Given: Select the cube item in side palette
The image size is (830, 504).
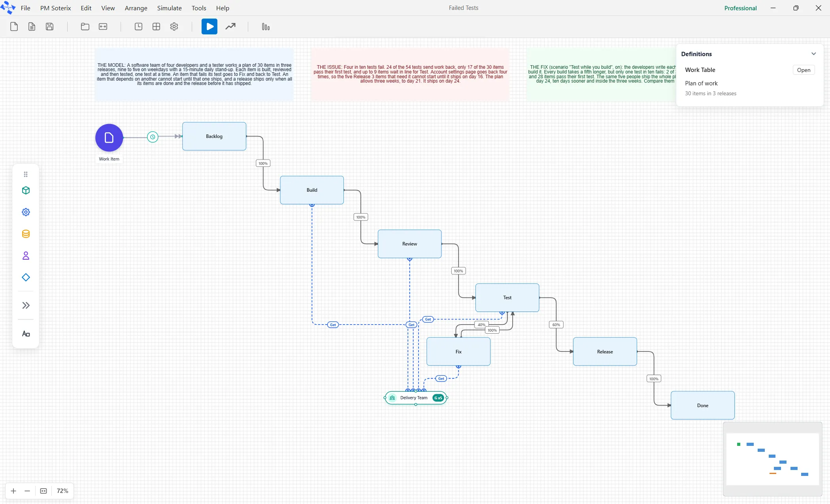Looking at the screenshot, I should tap(26, 191).
